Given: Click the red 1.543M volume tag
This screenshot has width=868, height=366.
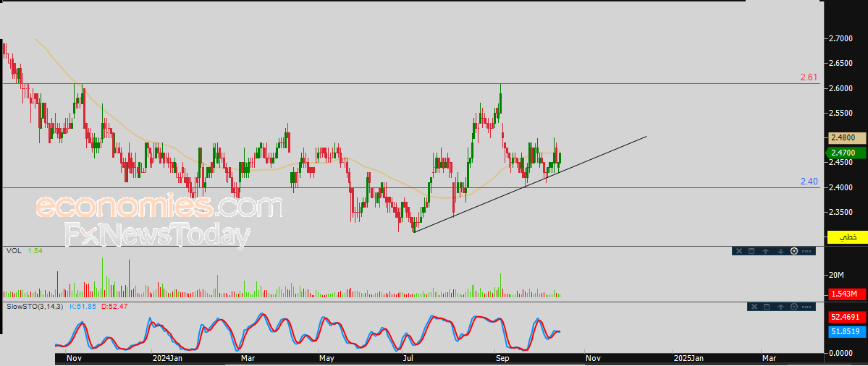Looking at the screenshot, I should tap(846, 294).
